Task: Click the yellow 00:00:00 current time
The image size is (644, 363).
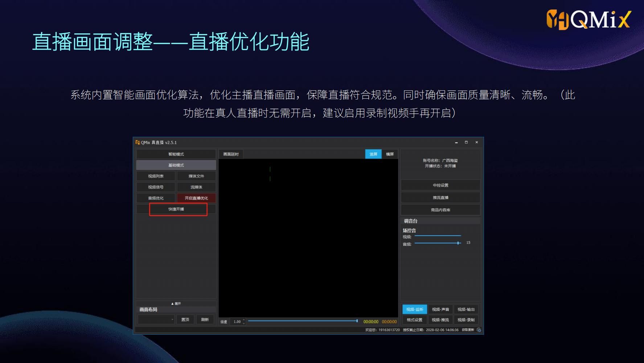Action: tap(371, 322)
